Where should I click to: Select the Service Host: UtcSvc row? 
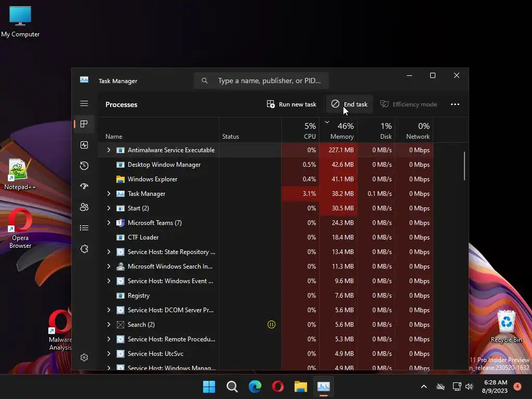[x=265, y=354]
